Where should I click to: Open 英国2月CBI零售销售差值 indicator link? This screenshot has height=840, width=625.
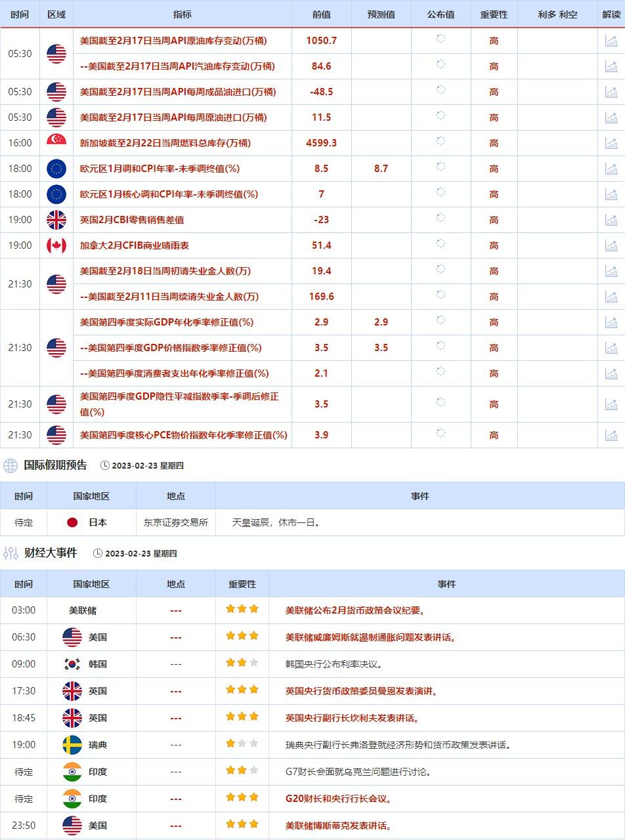pyautogui.click(x=132, y=220)
